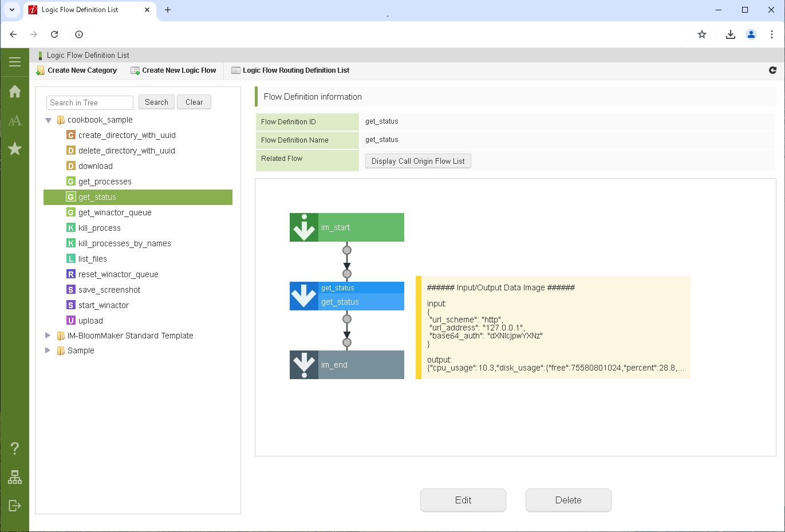The image size is (785, 532).
Task: Close the Logic Flow Definition List tab
Action: [147, 10]
